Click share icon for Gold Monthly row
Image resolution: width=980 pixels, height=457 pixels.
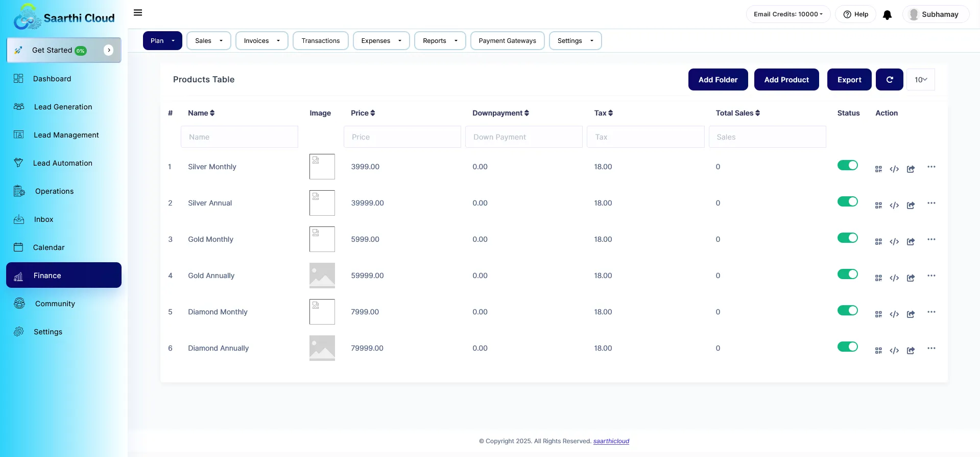tap(911, 242)
